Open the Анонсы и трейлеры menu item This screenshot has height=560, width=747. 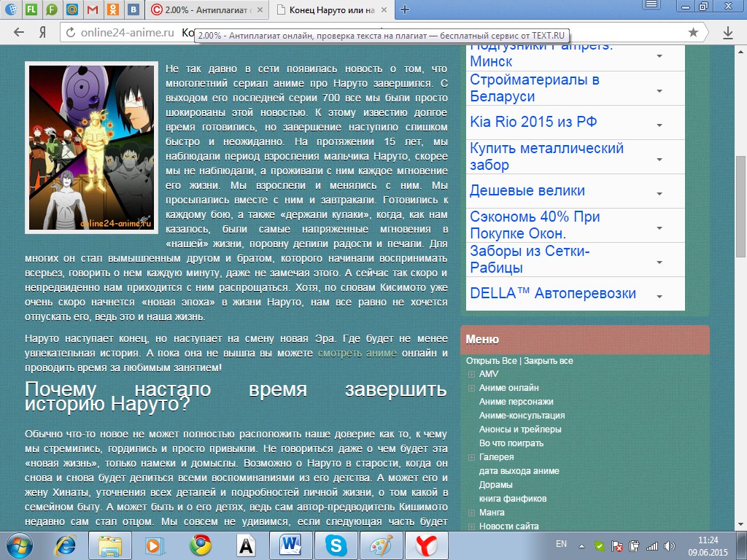point(519,429)
